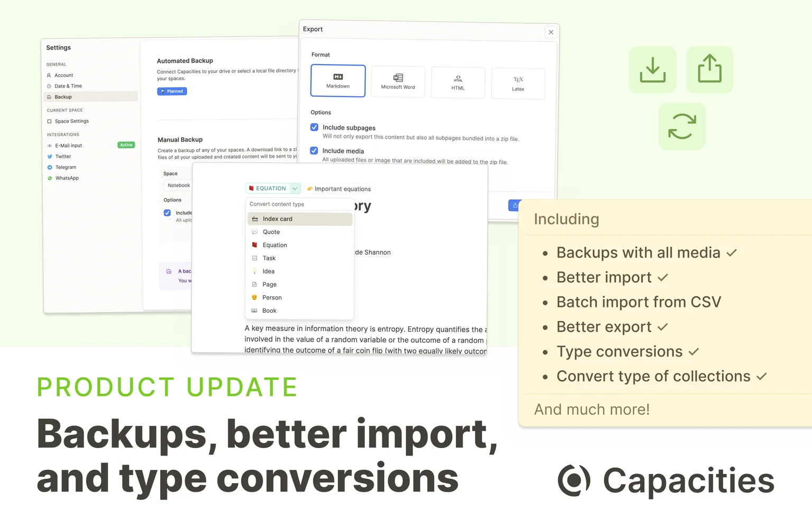Viewport: 812px width, 528px height.
Task: Toggle the Include media checkbox in Export
Action: coord(314,151)
